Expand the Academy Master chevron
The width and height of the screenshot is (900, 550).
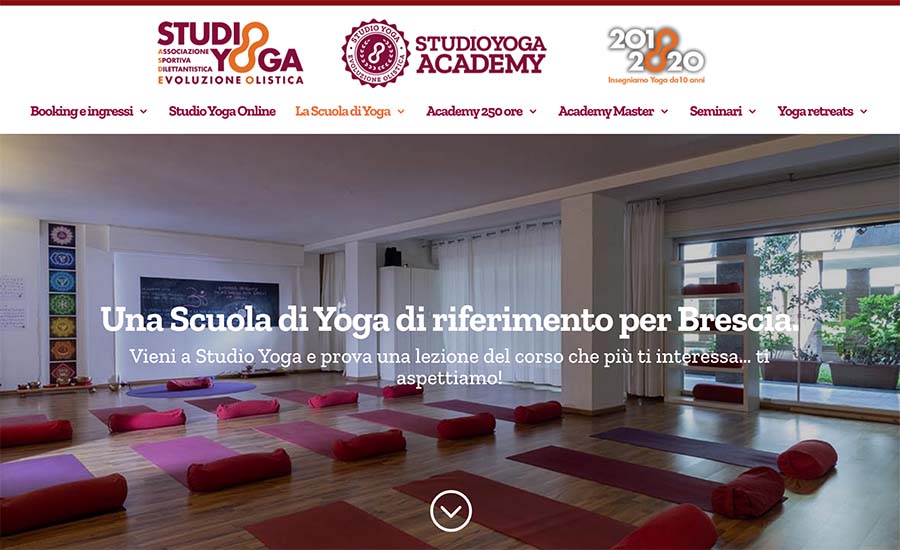(664, 112)
